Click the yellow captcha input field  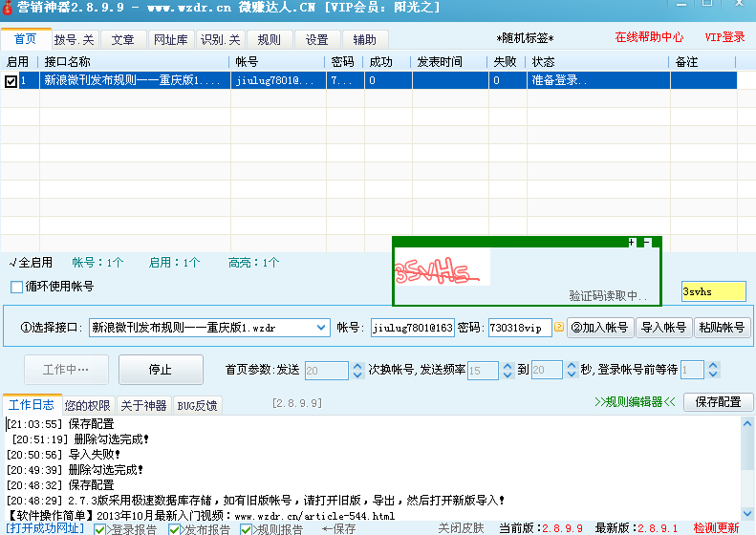pos(713,291)
